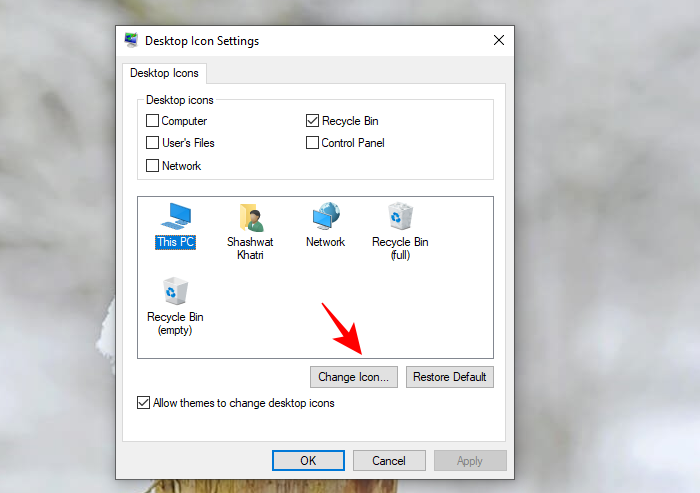This screenshot has height=493, width=700.
Task: Disable Allow themes to change desktop icons
Action: click(144, 403)
